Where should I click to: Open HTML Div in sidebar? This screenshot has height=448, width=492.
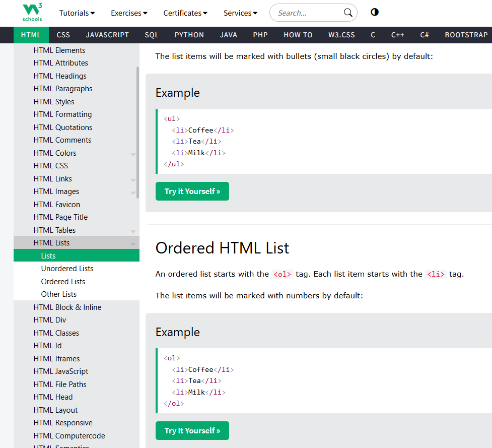click(x=76, y=320)
